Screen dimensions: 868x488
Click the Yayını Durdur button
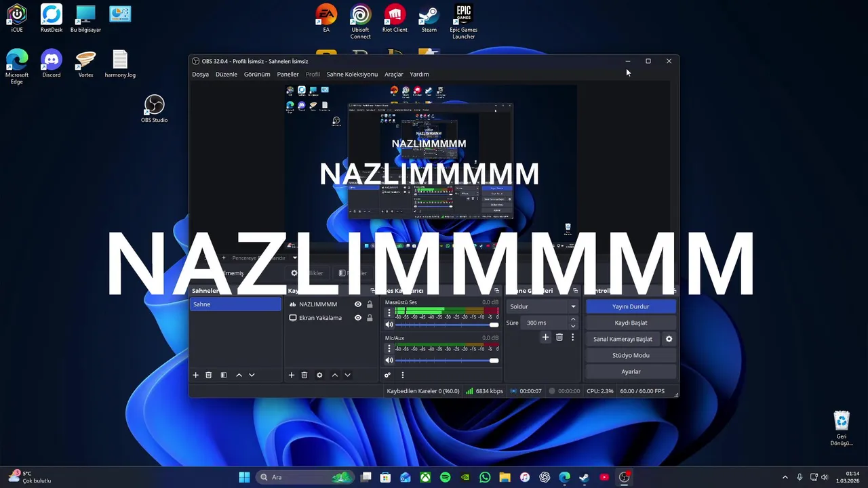[631, 306]
